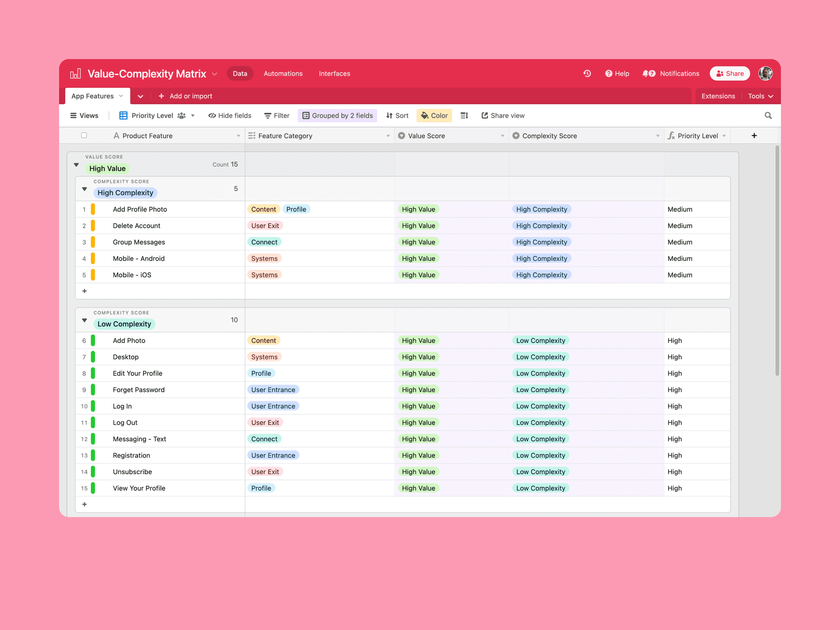The width and height of the screenshot is (840, 630).
Task: Click the Sort arrows icon
Action: (389, 115)
